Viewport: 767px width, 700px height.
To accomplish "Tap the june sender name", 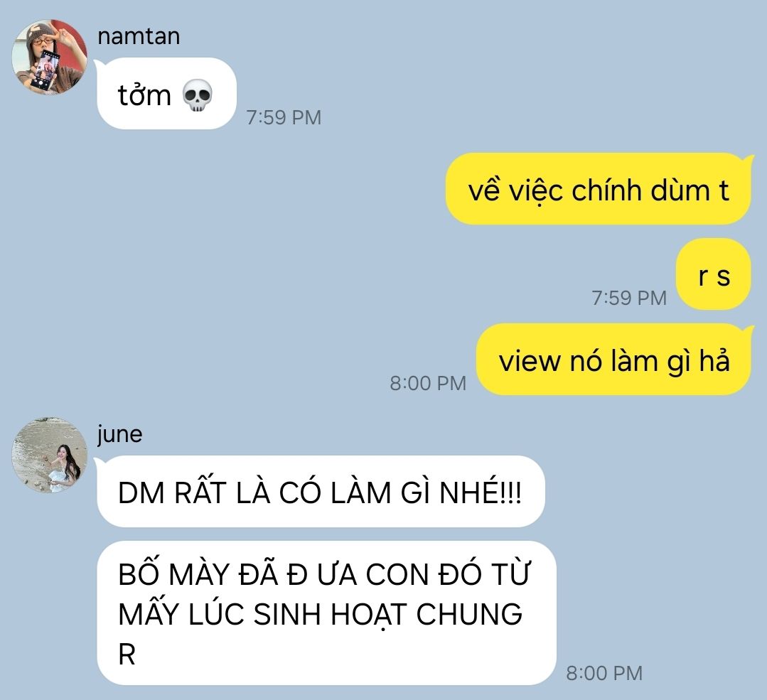I will coord(120,434).
